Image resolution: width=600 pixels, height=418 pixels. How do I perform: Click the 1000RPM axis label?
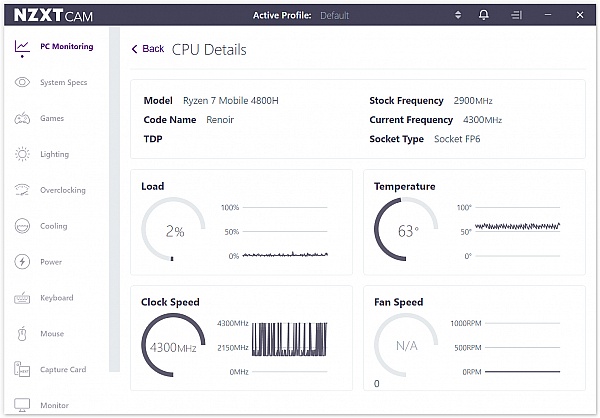pyautogui.click(x=466, y=323)
